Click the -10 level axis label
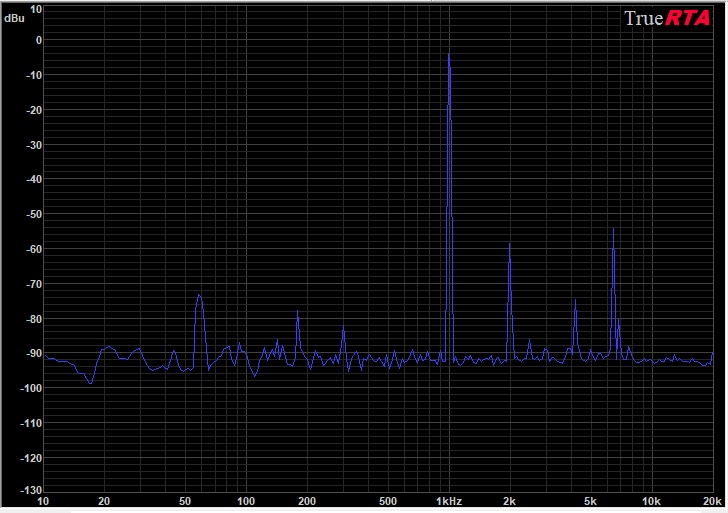The height and width of the screenshot is (513, 728). tap(33, 75)
